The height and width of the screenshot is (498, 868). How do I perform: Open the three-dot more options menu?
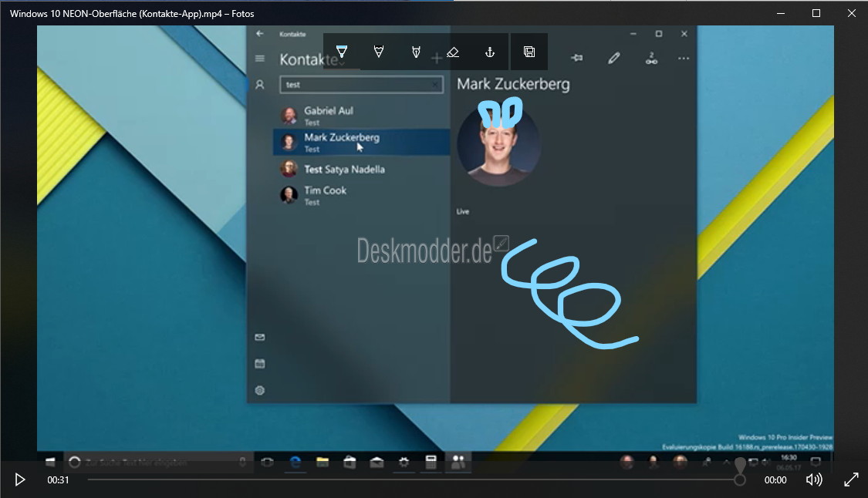[684, 58]
